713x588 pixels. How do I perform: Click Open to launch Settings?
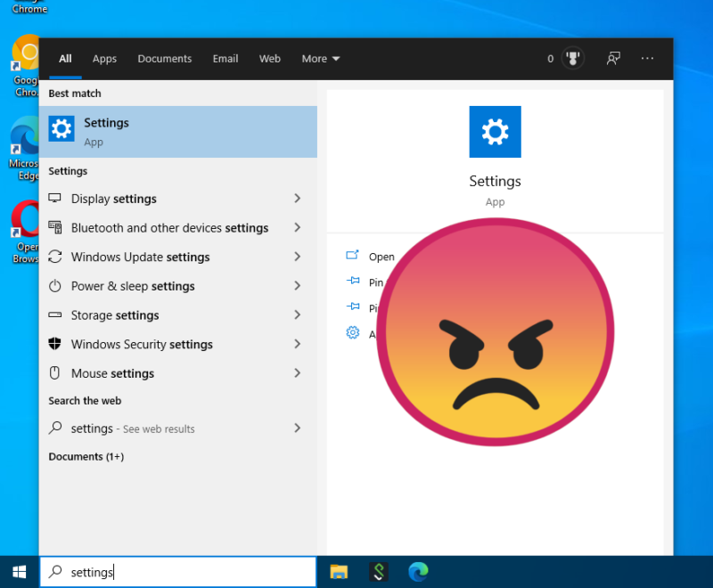[x=381, y=257]
